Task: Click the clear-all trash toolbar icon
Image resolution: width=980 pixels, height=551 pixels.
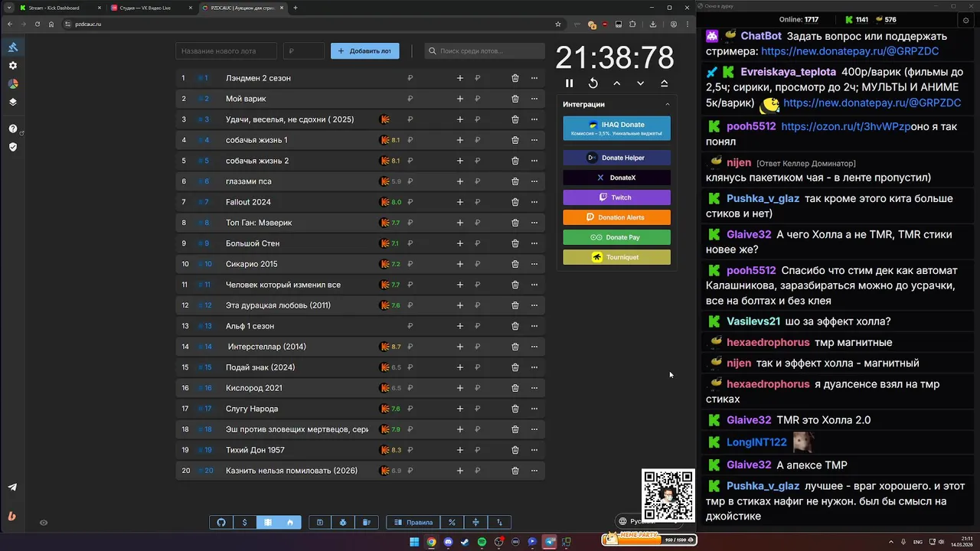Action: point(366,523)
